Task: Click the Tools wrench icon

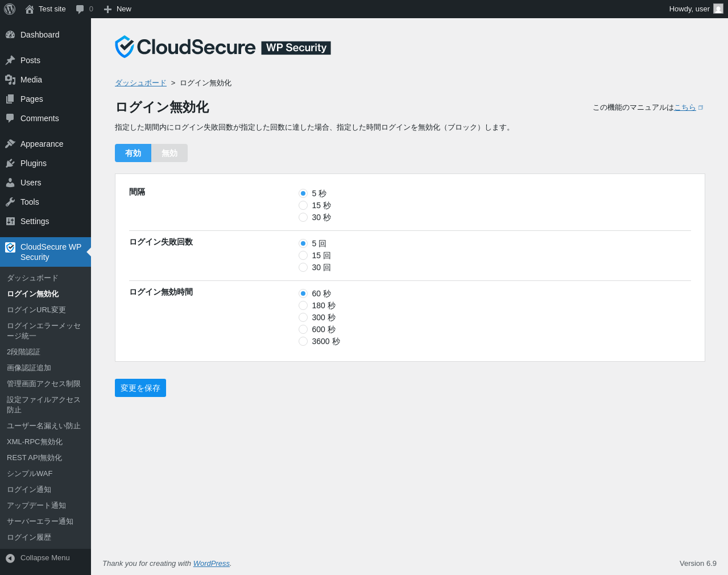Action: click(10, 202)
